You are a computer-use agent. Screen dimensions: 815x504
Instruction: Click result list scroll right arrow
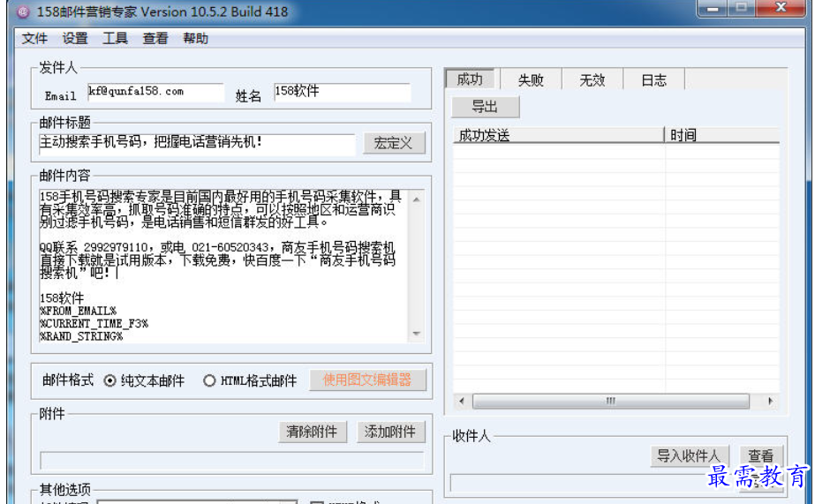point(770,401)
